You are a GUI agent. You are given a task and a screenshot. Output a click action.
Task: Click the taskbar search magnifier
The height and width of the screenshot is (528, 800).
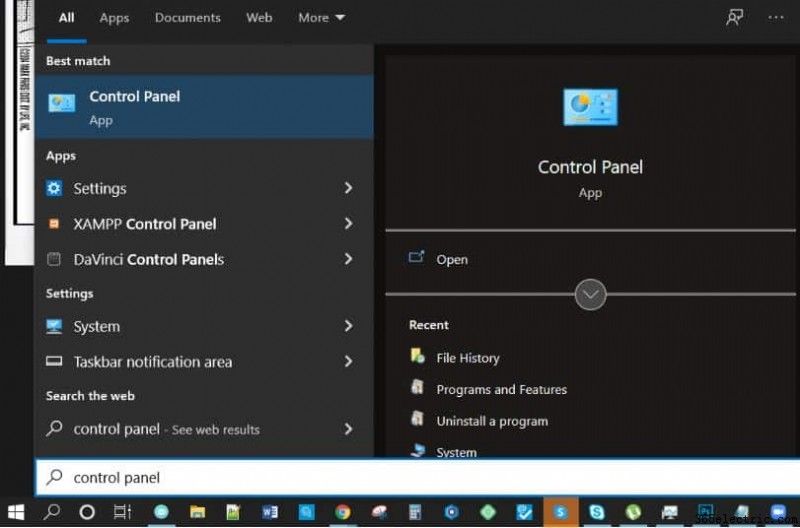[x=52, y=512]
